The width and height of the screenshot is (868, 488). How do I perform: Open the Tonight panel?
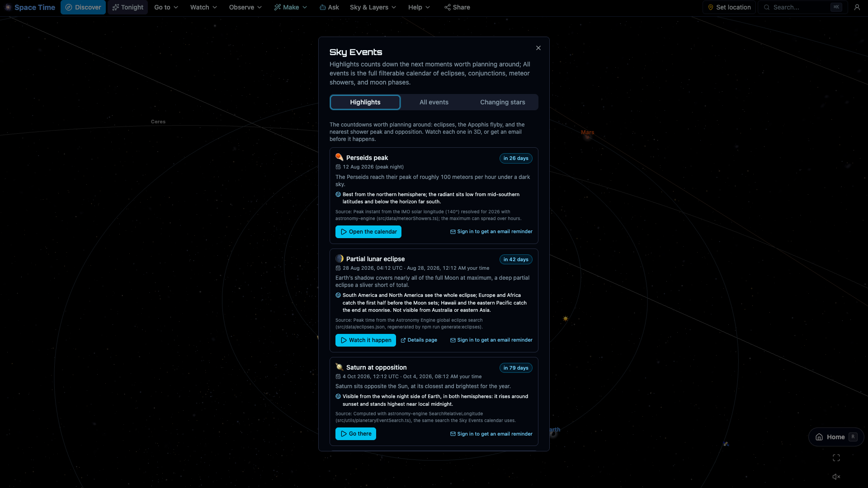coord(128,7)
